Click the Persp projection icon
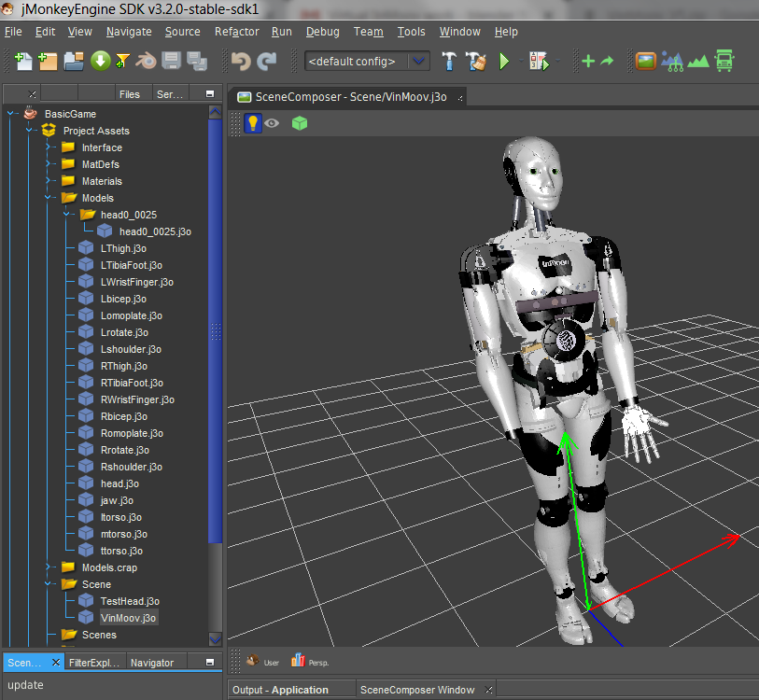The width and height of the screenshot is (759, 700). pos(298,660)
